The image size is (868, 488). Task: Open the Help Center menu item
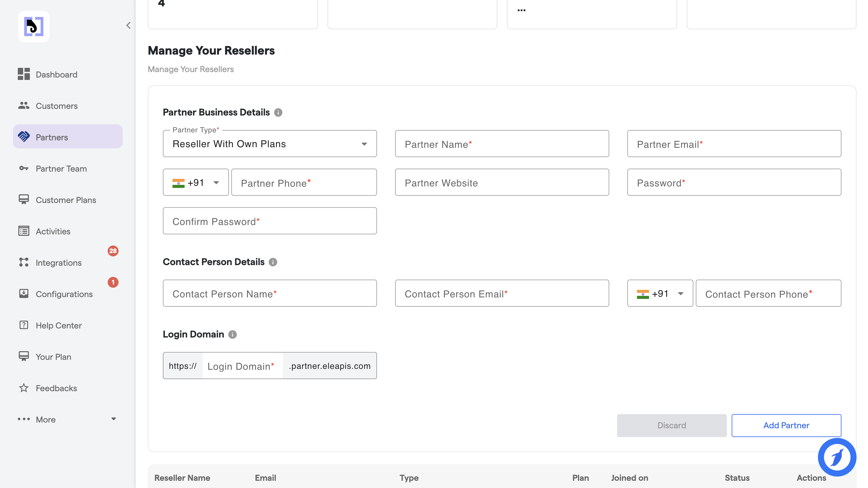click(x=59, y=325)
